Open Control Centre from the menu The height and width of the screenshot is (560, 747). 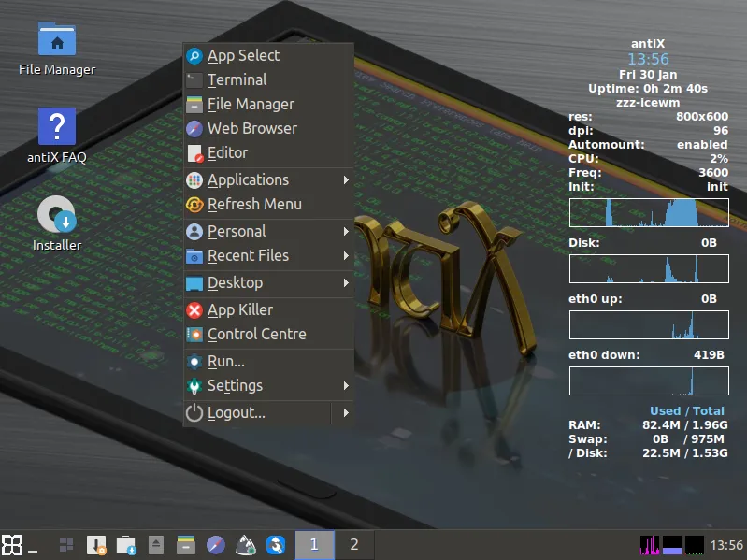pos(268,335)
